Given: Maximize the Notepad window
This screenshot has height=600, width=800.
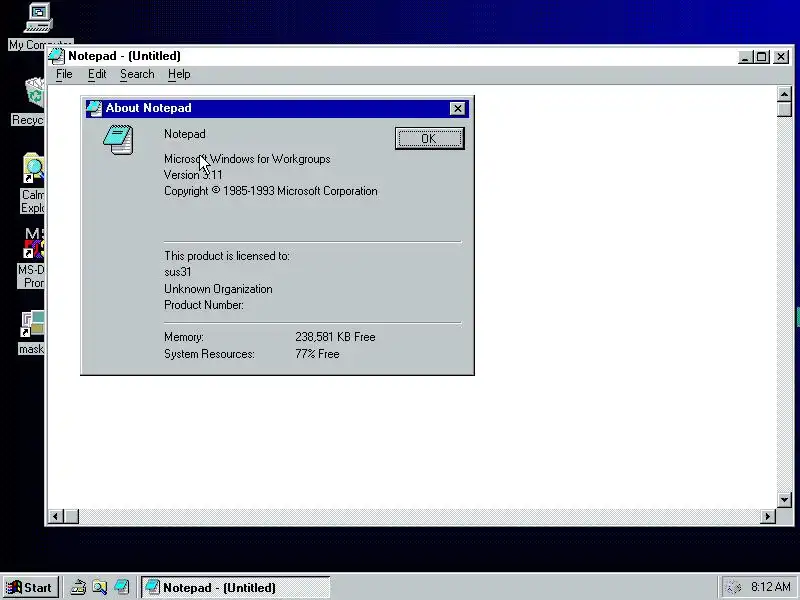Looking at the screenshot, I should coord(762,57).
